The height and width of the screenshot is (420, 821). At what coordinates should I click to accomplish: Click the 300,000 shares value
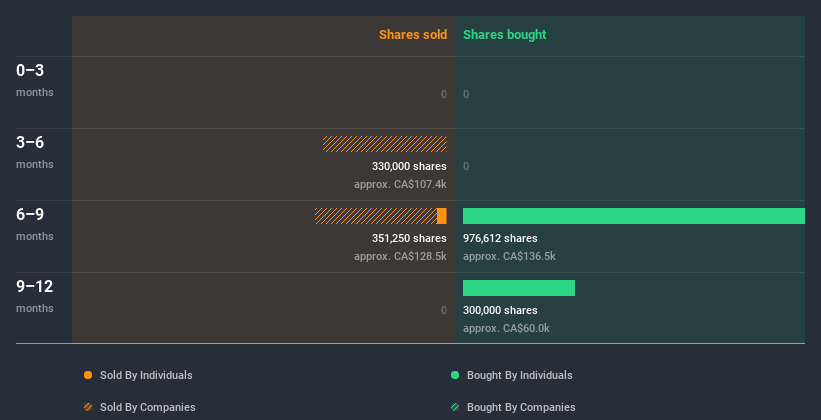500,310
